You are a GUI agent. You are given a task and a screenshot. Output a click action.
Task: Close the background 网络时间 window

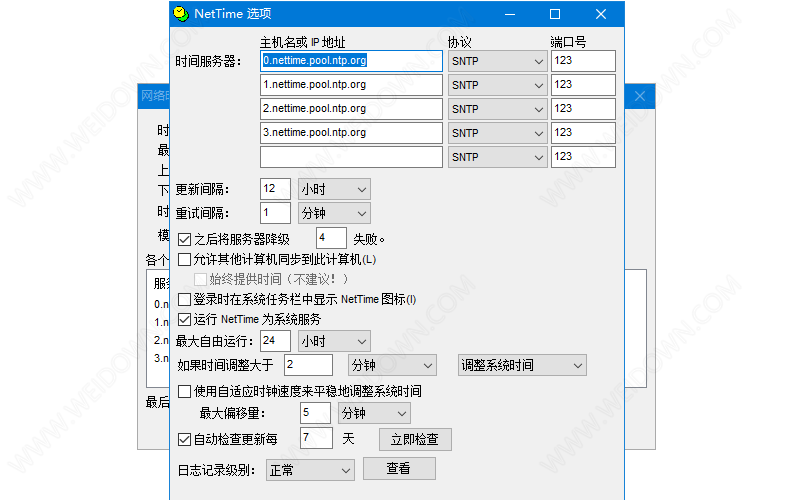[x=640, y=96]
